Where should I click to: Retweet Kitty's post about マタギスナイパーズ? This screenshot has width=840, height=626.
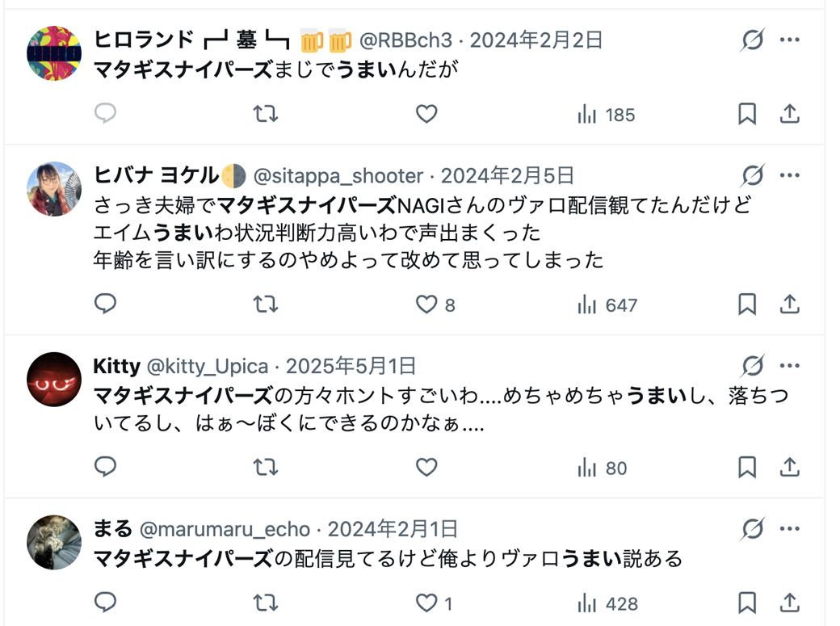click(263, 467)
